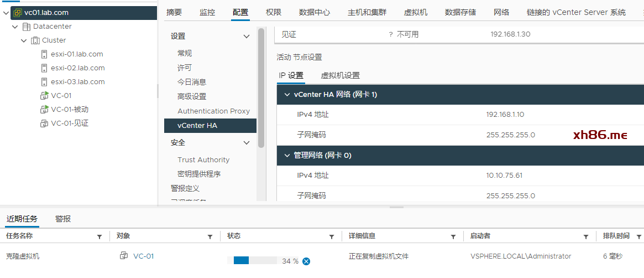Switch to the 虚拟机设置 tab
The image size is (644, 278).
340,75
